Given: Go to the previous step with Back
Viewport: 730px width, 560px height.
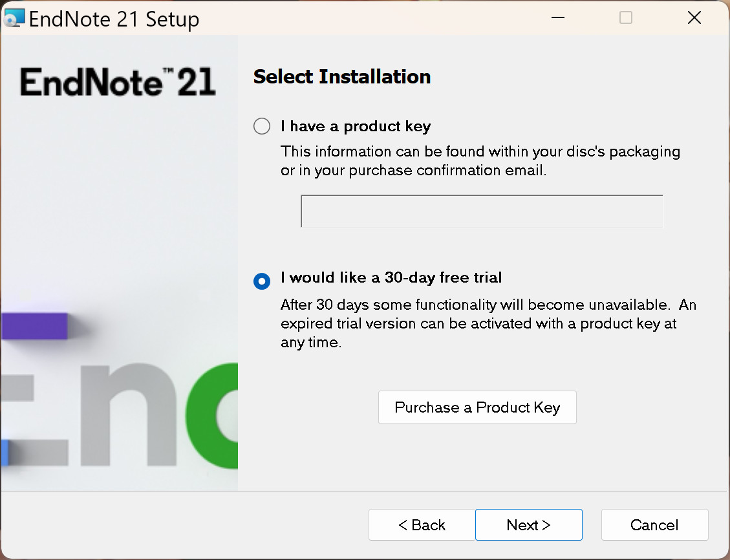Looking at the screenshot, I should click(422, 525).
